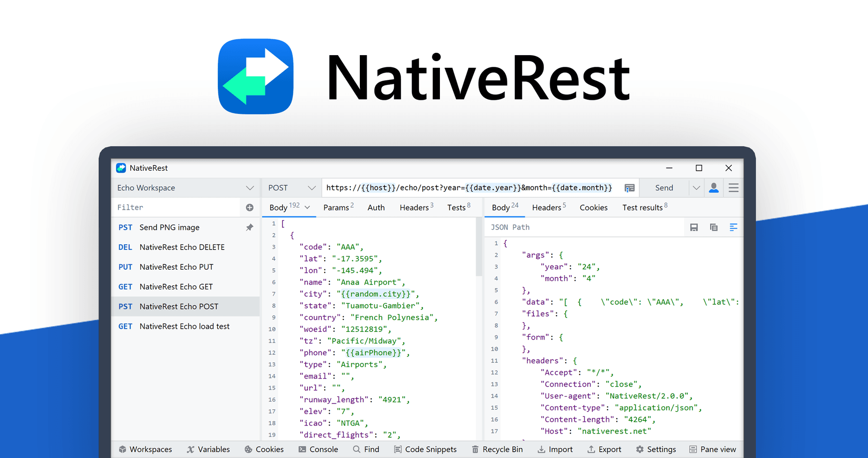The height and width of the screenshot is (458, 868).
Task: Open the Variables panel
Action: [208, 449]
